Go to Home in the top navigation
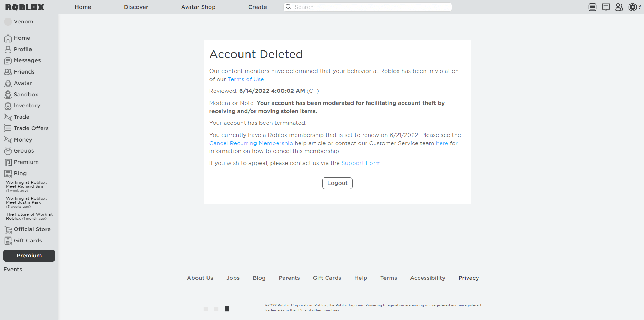This screenshot has width=644, height=320. tap(83, 7)
